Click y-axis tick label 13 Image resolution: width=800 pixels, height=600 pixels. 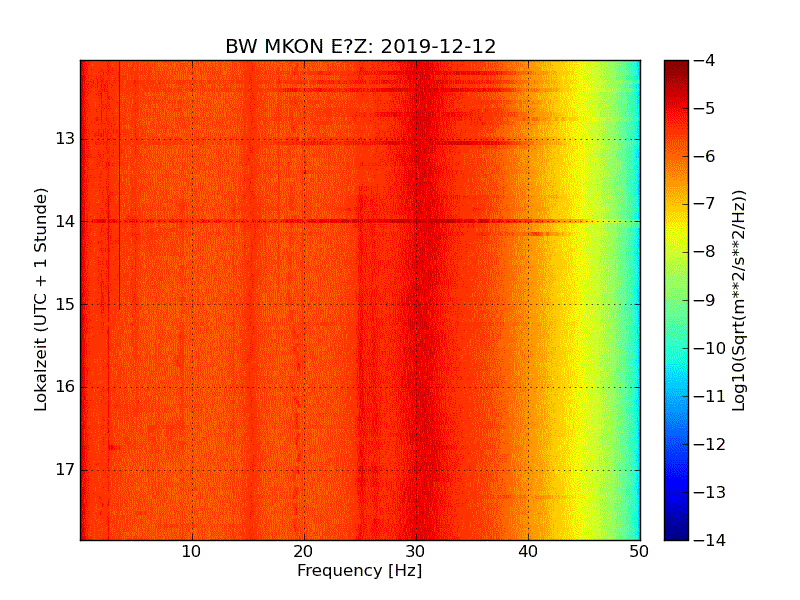coord(65,139)
